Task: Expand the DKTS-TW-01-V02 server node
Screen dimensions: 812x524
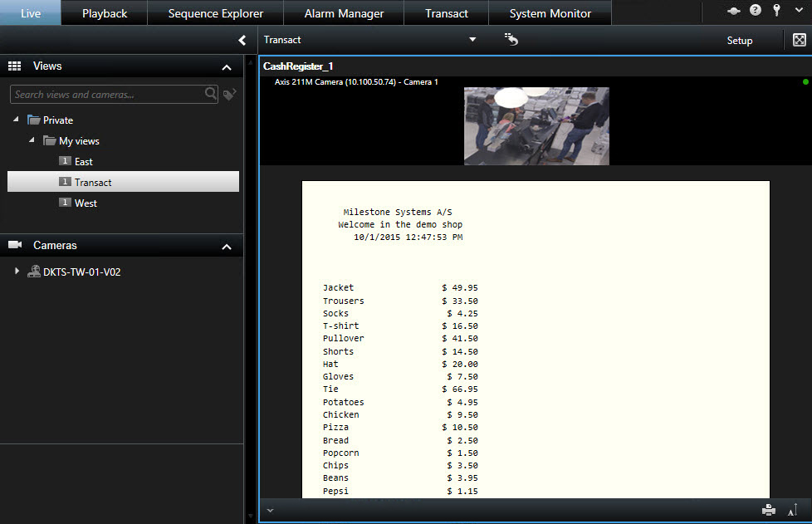Action: coord(17,272)
